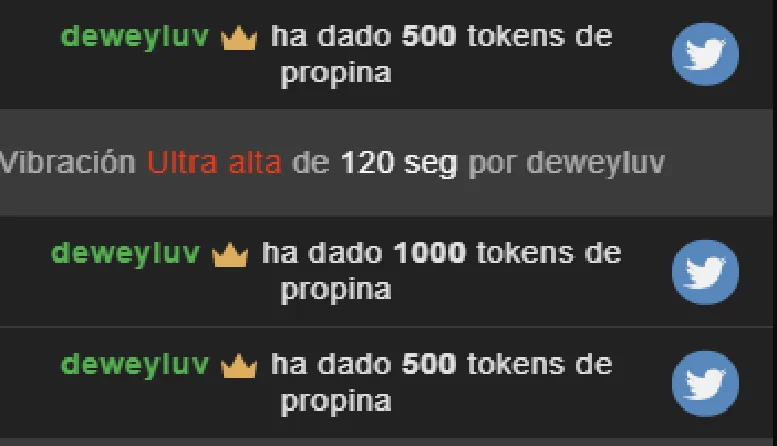Click the '120 seg' duration text
Image resolution: width=777 pixels, height=446 pixels.
tap(399, 164)
